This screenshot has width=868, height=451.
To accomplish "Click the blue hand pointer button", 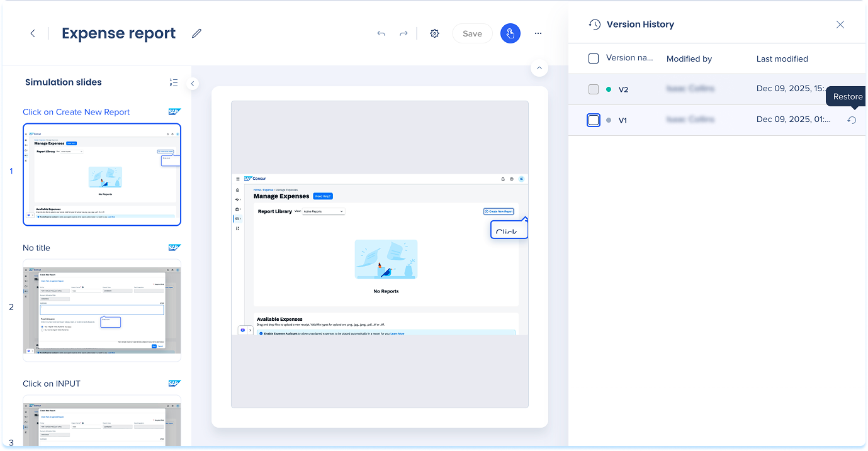I will 510,33.
